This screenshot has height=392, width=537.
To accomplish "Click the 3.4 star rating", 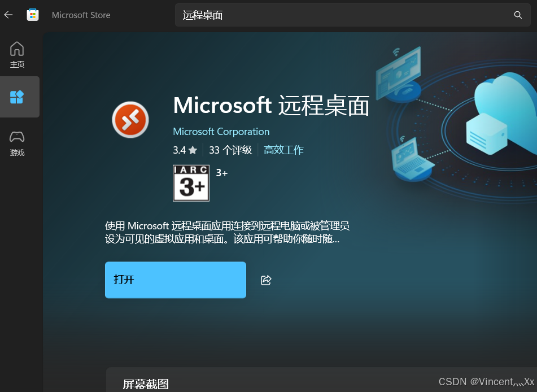I will pyautogui.click(x=185, y=150).
